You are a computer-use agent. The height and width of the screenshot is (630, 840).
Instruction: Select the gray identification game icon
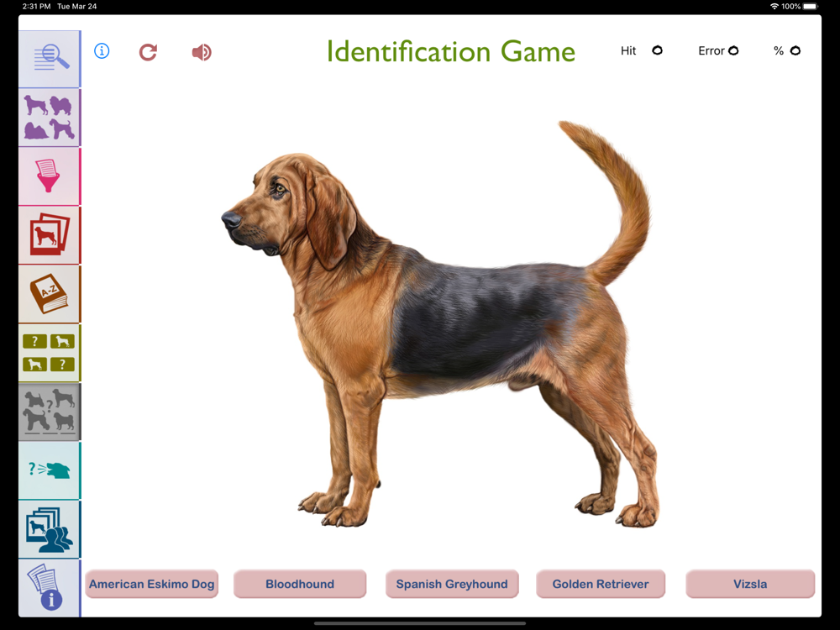pos(50,412)
